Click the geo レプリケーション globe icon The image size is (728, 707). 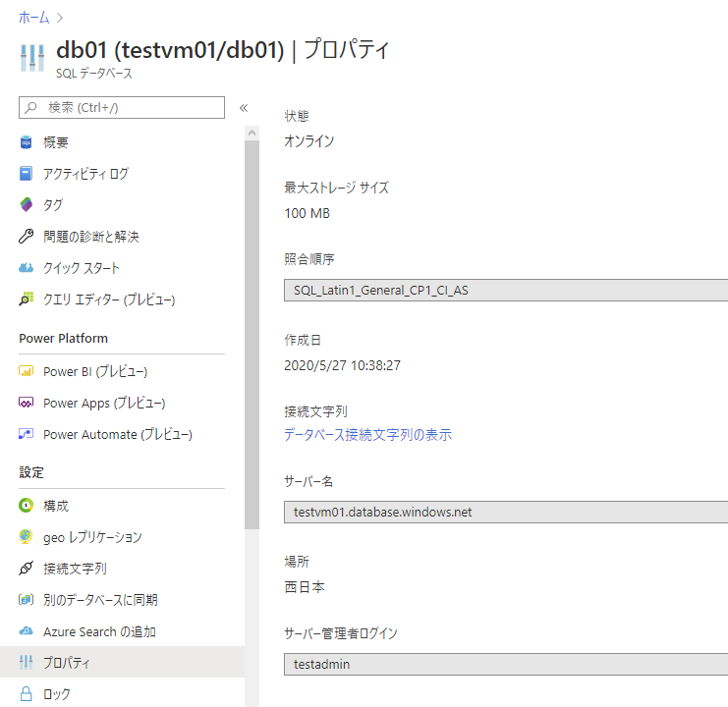click(26, 537)
